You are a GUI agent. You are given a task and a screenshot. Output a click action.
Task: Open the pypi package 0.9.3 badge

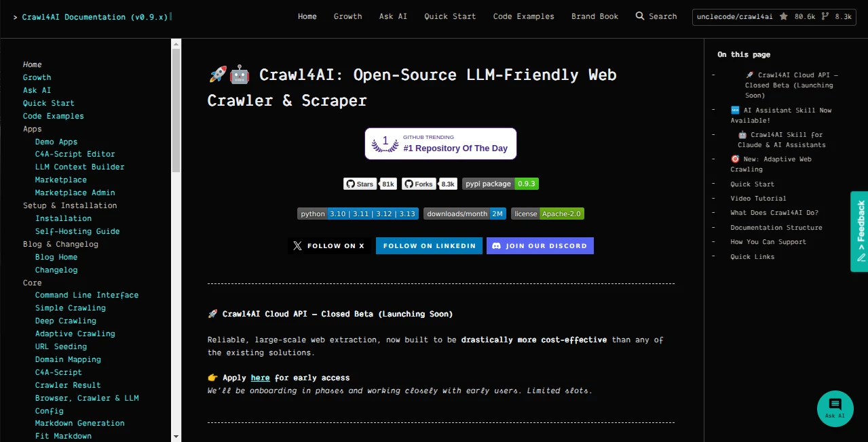point(500,184)
